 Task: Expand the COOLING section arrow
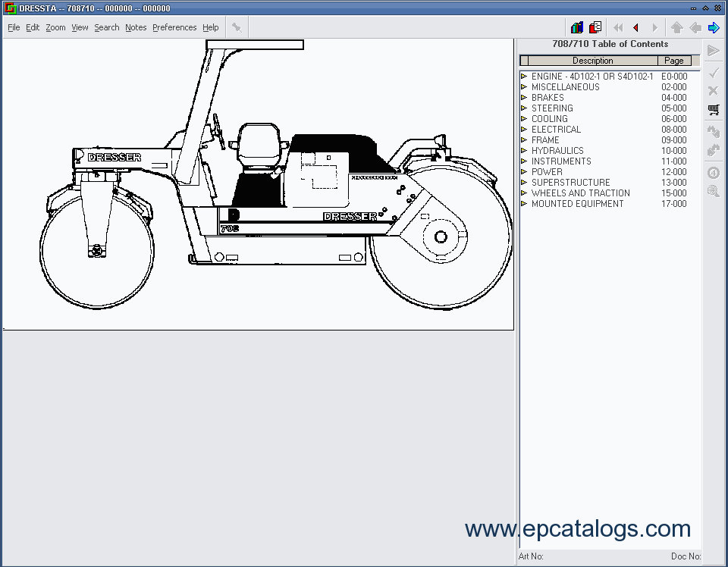[524, 119]
